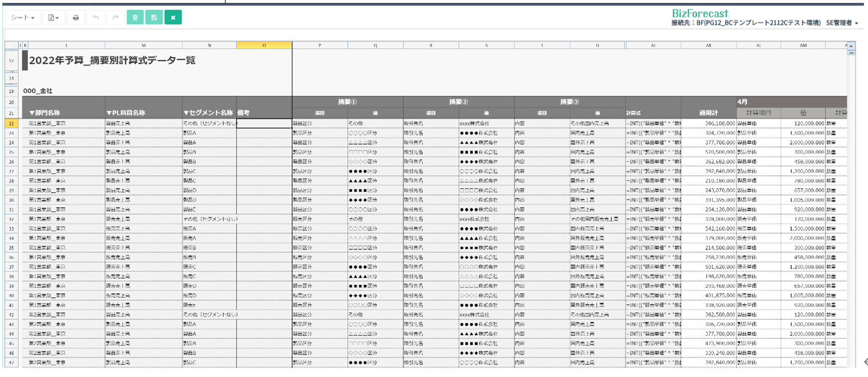Screen dimensions: 868x377
Task: Expand the SE管理者 user menu
Action: (841, 23)
